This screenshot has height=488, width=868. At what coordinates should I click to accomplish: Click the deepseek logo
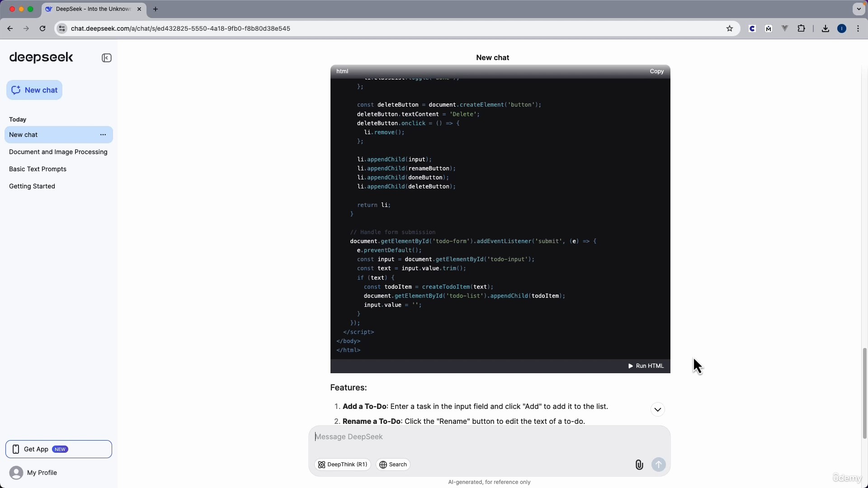41,57
